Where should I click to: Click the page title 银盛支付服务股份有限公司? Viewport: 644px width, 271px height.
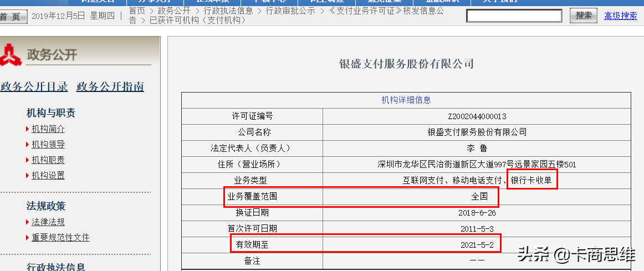coord(406,64)
